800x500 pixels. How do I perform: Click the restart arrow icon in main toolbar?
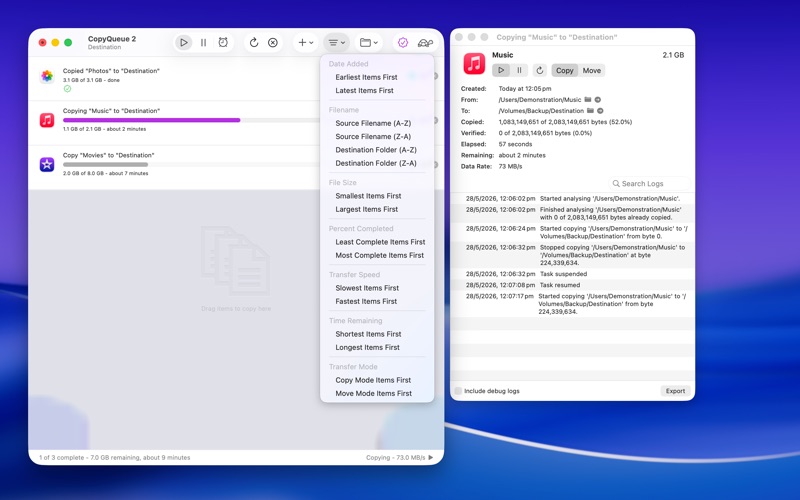click(x=254, y=42)
